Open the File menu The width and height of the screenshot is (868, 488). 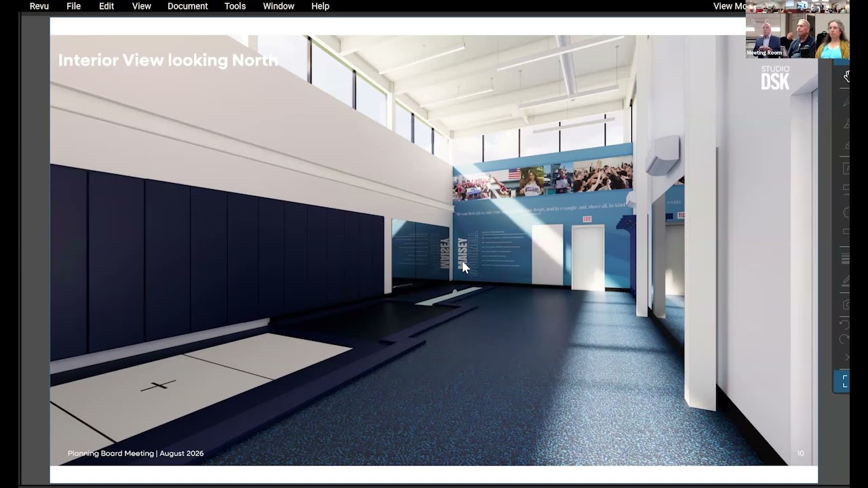[73, 6]
